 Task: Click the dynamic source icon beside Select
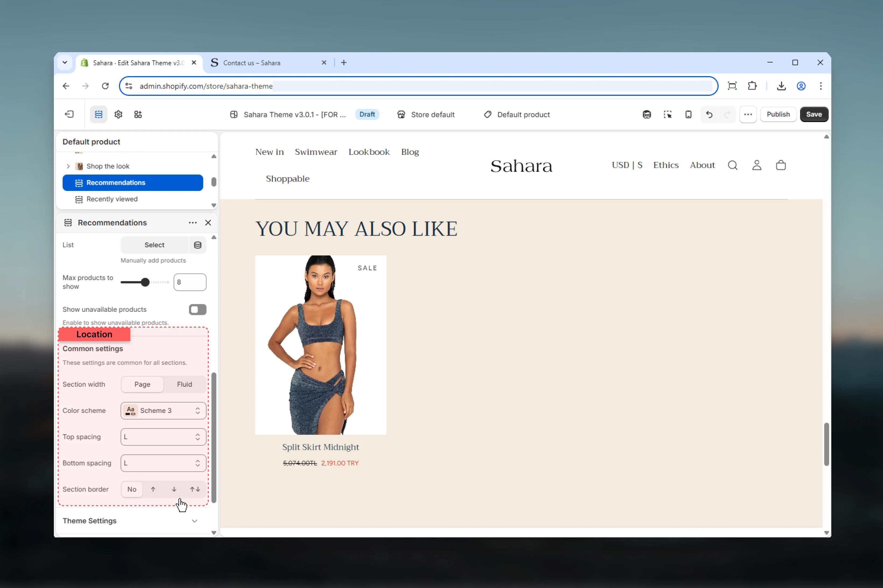click(197, 245)
